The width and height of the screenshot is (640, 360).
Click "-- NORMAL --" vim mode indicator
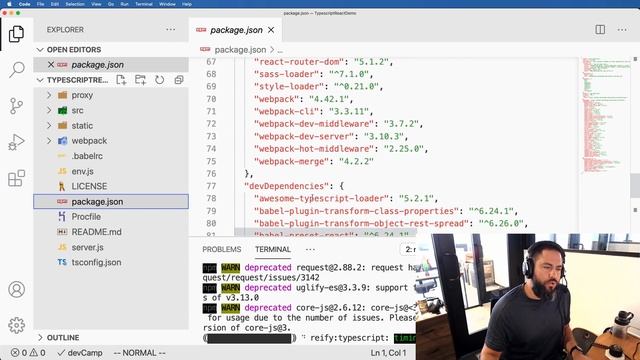pos(139,353)
